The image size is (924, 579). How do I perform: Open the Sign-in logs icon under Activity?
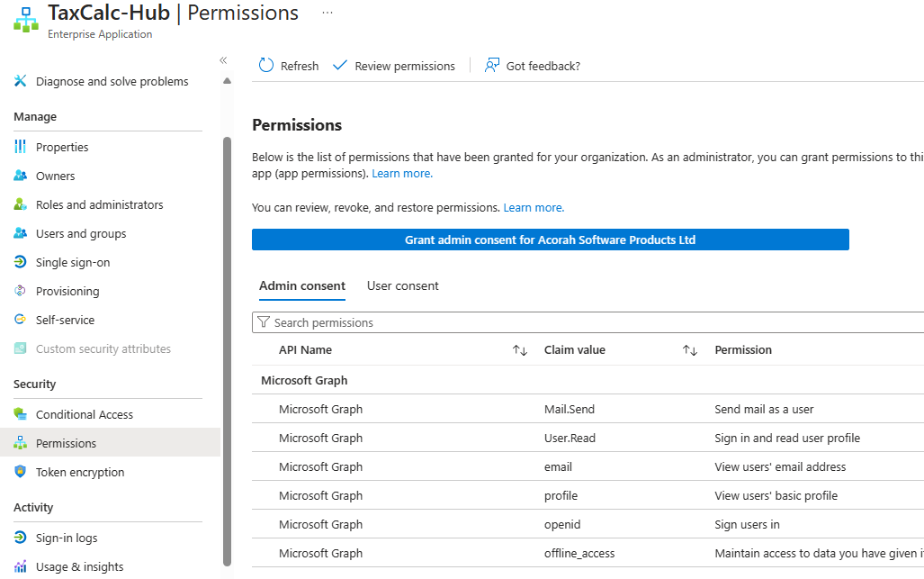pos(20,538)
